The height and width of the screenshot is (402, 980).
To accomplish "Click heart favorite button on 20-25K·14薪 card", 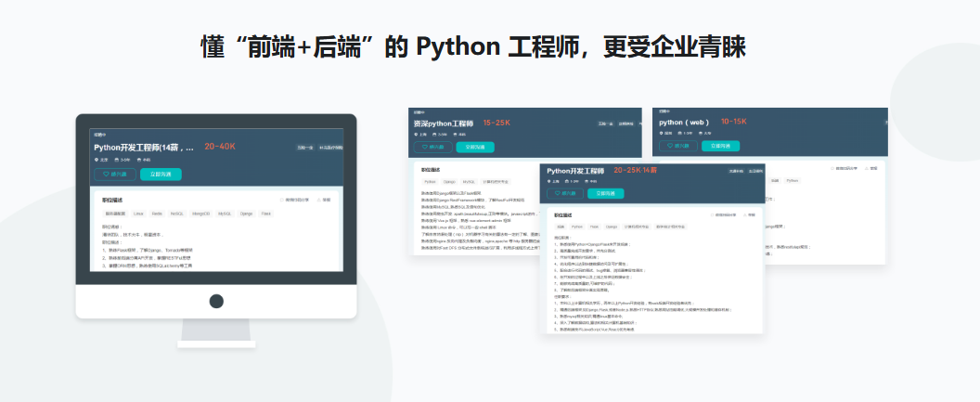I will 557,193.
